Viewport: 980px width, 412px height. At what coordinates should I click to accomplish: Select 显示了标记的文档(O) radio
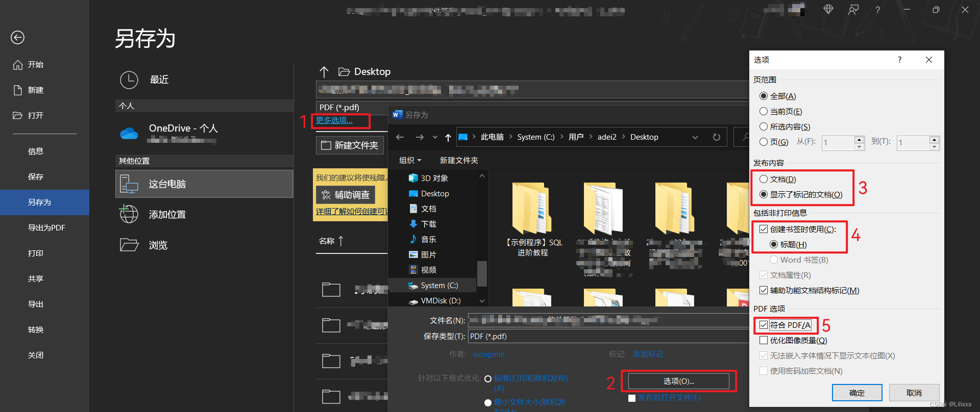pos(764,194)
